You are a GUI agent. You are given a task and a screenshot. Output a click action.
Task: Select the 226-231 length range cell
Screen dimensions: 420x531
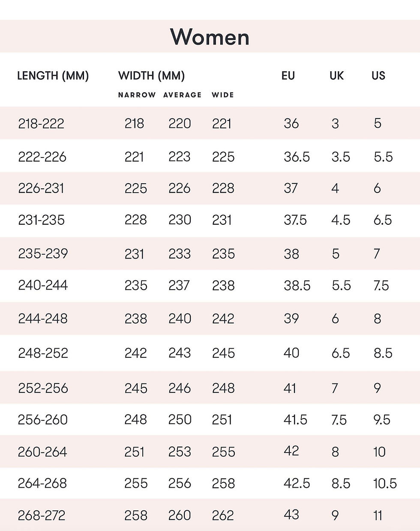(41, 188)
